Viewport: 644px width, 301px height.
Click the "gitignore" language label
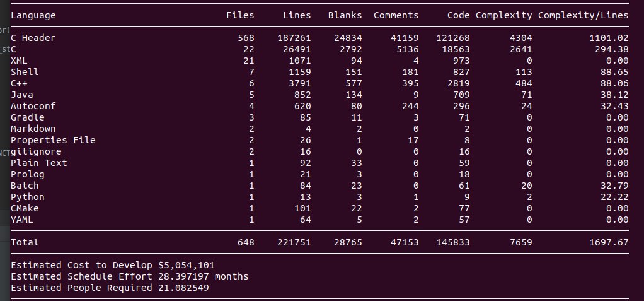click(x=36, y=151)
